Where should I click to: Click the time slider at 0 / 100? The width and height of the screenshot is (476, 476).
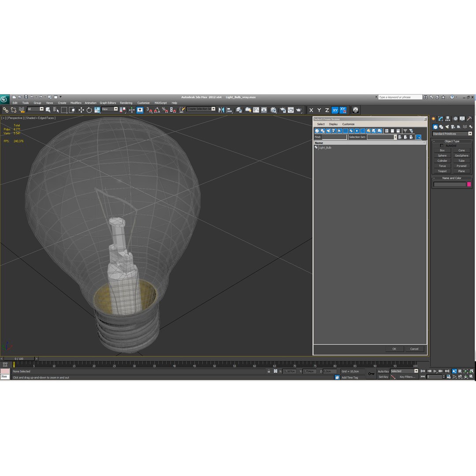19,359
